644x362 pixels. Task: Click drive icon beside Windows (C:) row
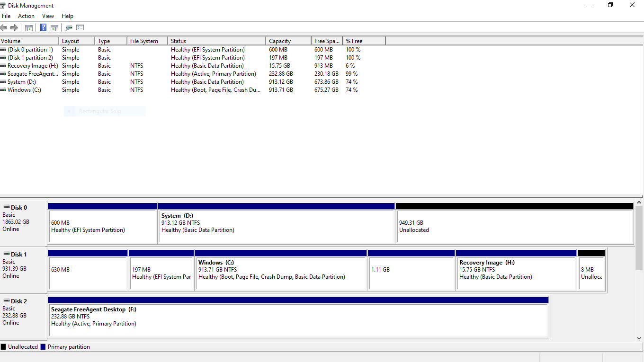3,90
